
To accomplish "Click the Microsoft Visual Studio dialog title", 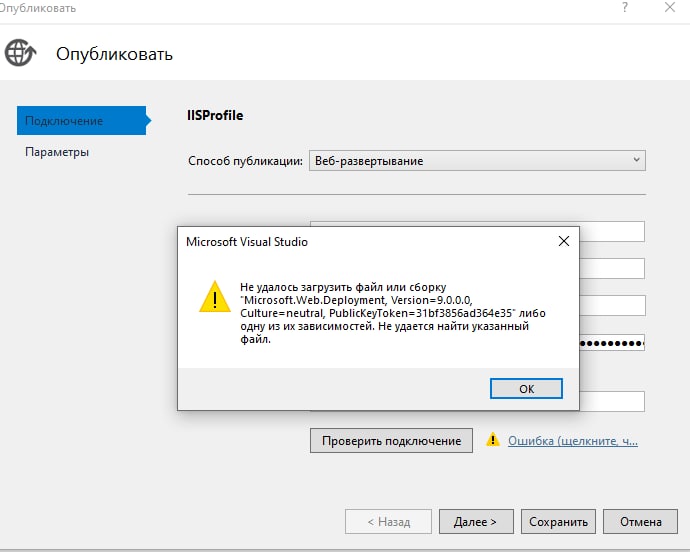I will point(247,242).
